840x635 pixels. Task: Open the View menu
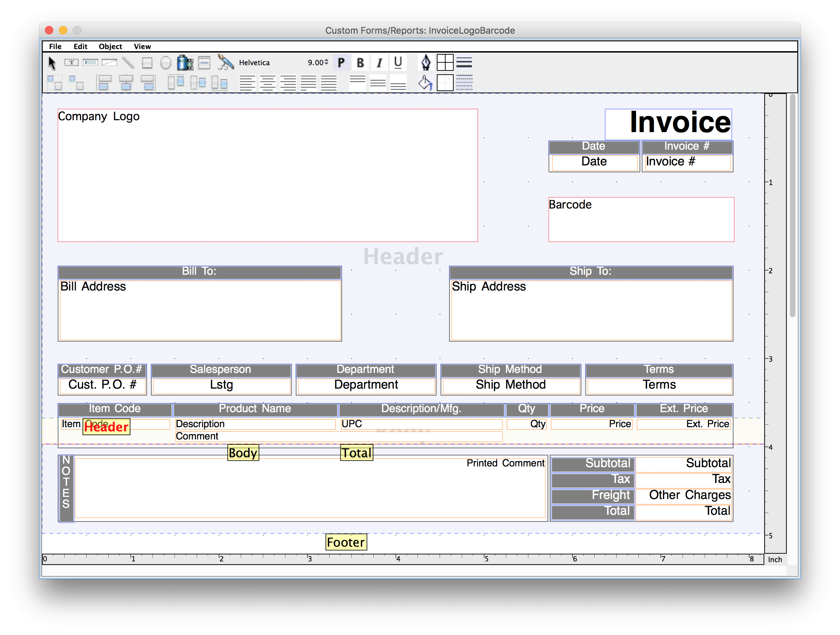coord(142,46)
